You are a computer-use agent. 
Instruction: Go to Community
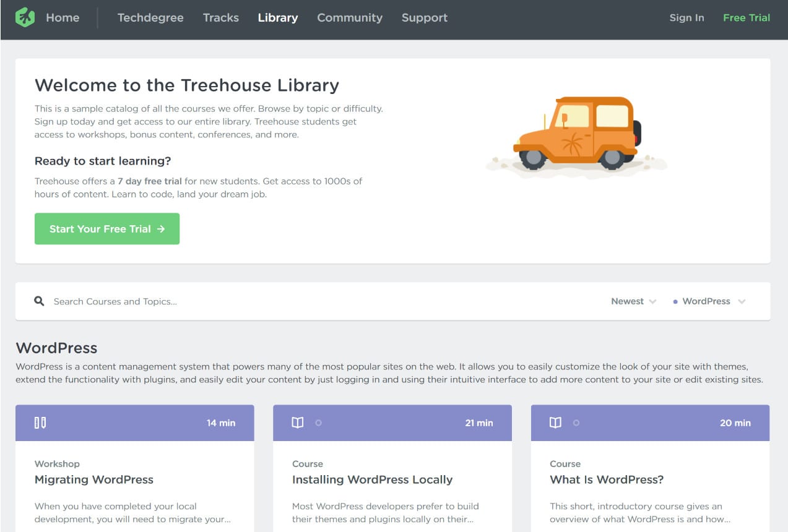click(349, 18)
